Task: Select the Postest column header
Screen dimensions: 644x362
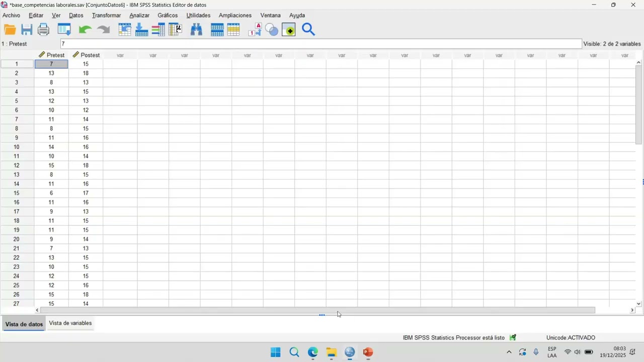Action: pyautogui.click(x=86, y=55)
